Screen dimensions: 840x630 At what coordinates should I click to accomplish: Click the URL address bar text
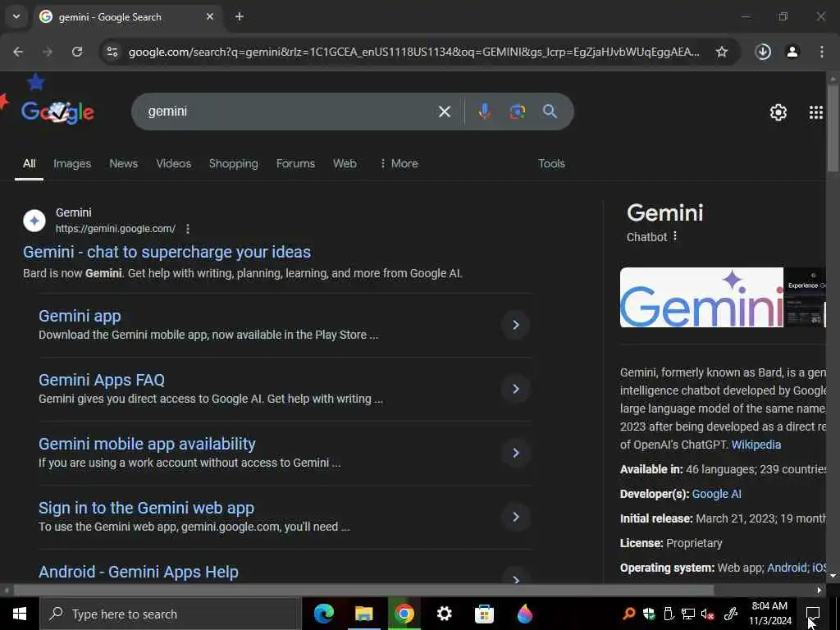click(x=413, y=52)
